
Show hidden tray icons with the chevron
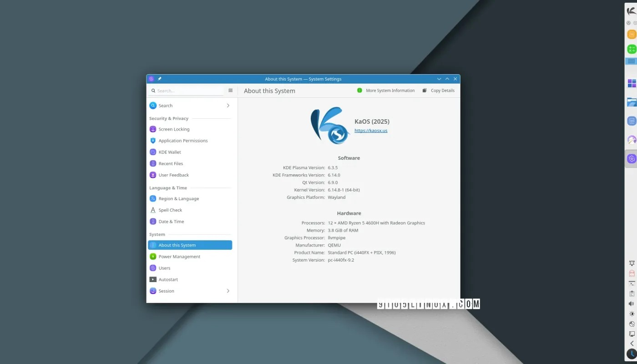[x=632, y=344]
